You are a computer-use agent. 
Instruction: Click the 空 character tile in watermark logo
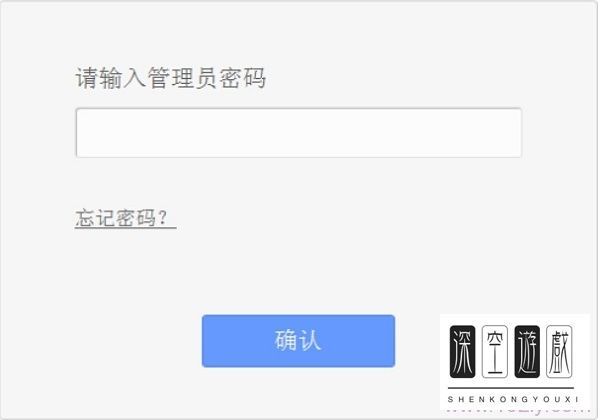pyautogui.click(x=494, y=352)
